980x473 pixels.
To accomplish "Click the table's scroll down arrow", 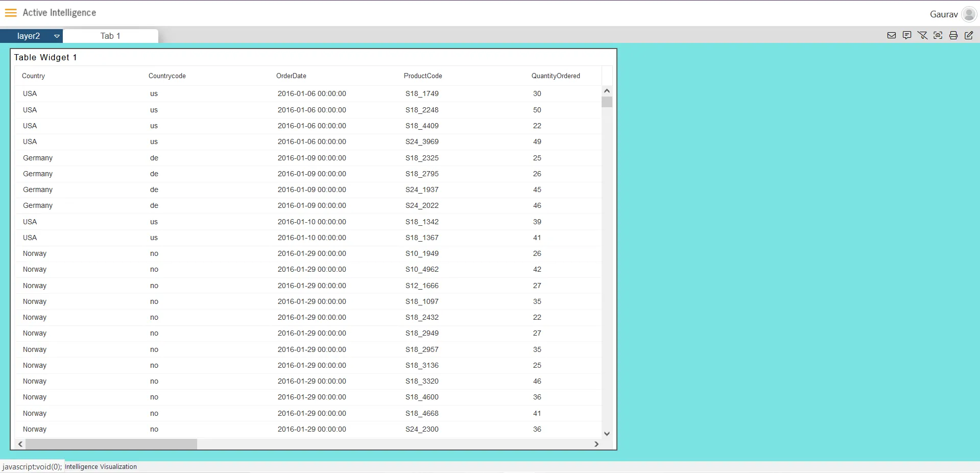I will (607, 434).
